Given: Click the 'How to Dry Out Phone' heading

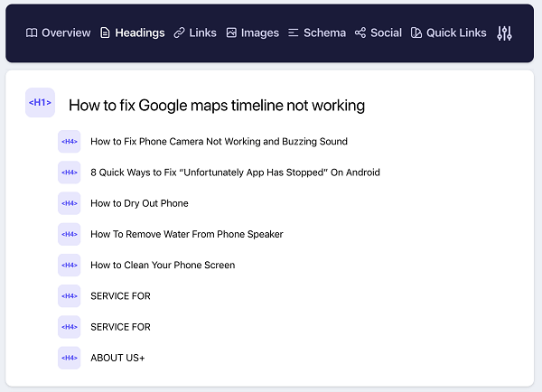Looking at the screenshot, I should [x=139, y=203].
